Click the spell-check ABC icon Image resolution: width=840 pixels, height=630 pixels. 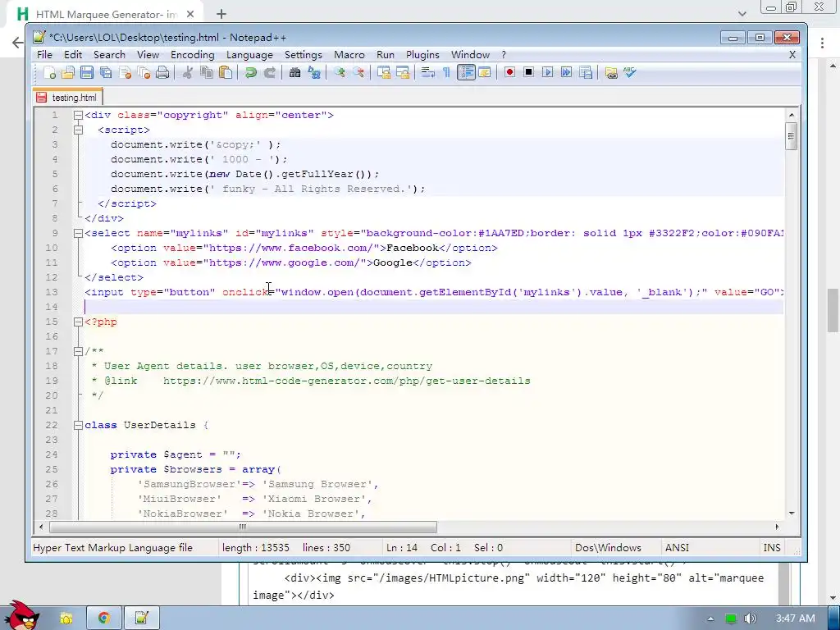pyautogui.click(x=630, y=72)
